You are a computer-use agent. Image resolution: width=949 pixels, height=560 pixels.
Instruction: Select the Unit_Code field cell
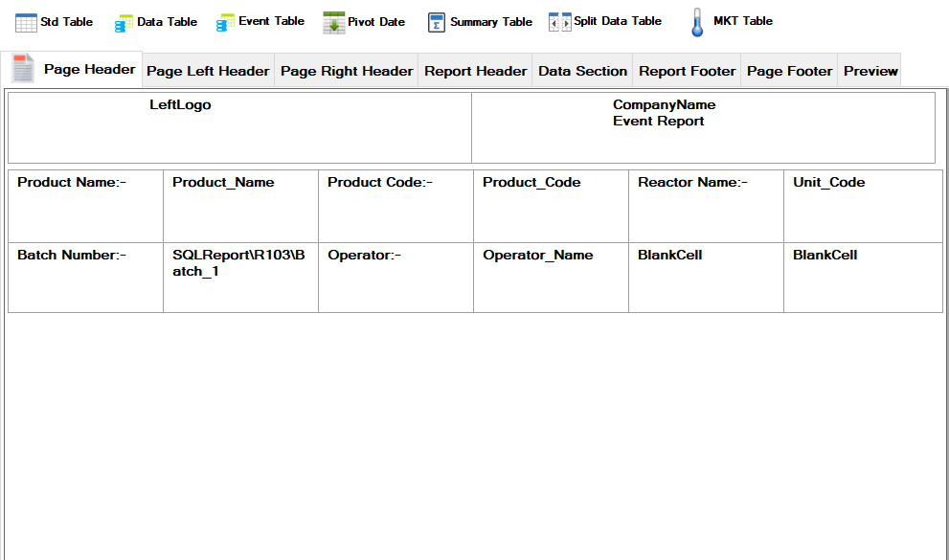coord(862,206)
